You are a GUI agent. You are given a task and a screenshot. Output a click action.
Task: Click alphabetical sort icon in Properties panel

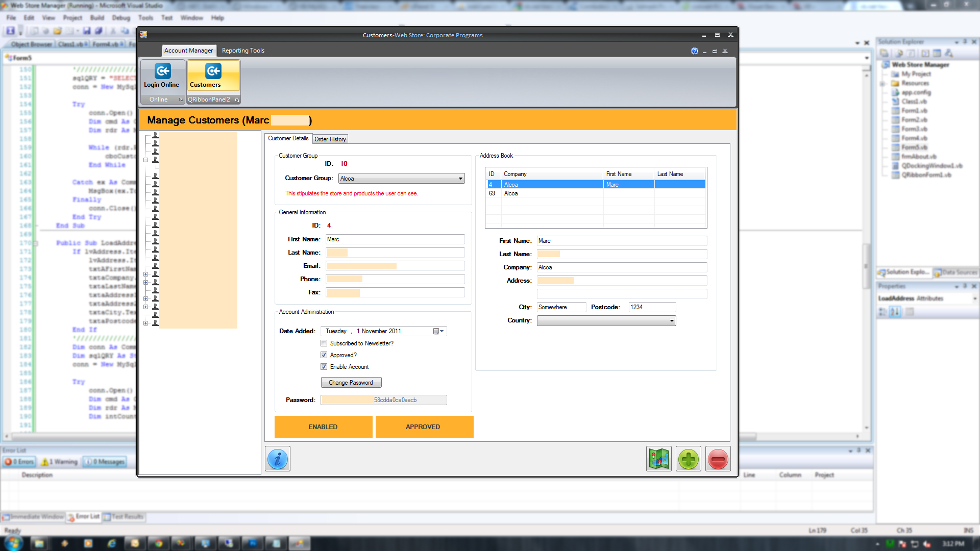(895, 312)
